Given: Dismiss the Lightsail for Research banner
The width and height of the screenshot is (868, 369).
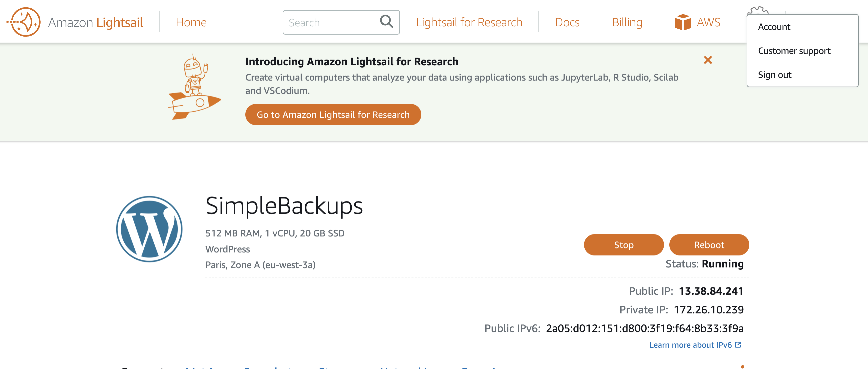Looking at the screenshot, I should pyautogui.click(x=708, y=60).
